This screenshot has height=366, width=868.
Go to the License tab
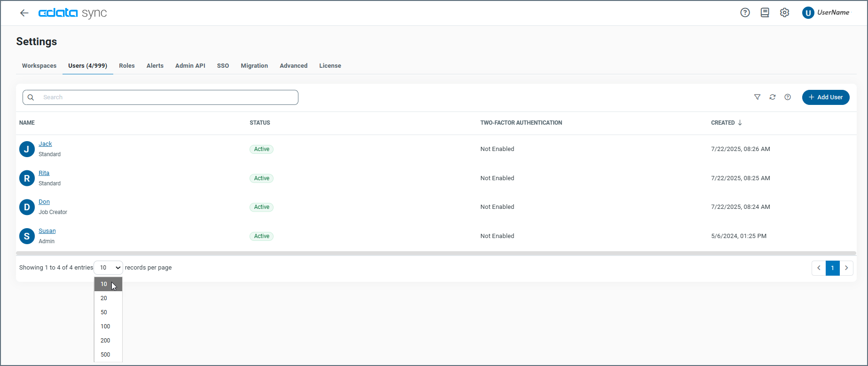coord(330,66)
